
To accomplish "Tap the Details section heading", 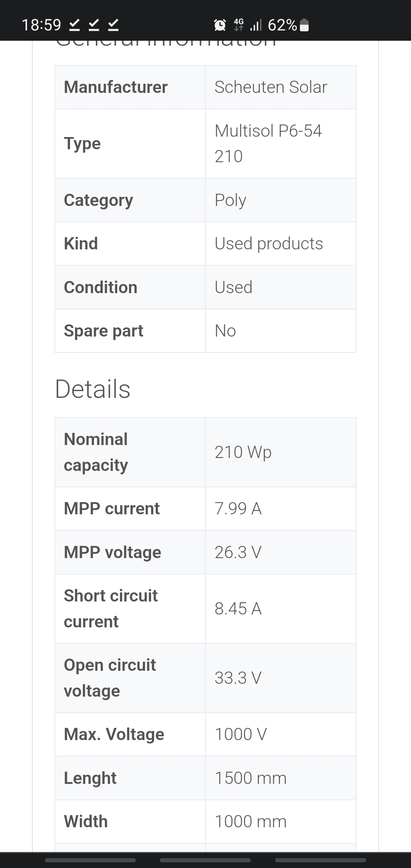I will coord(92,389).
